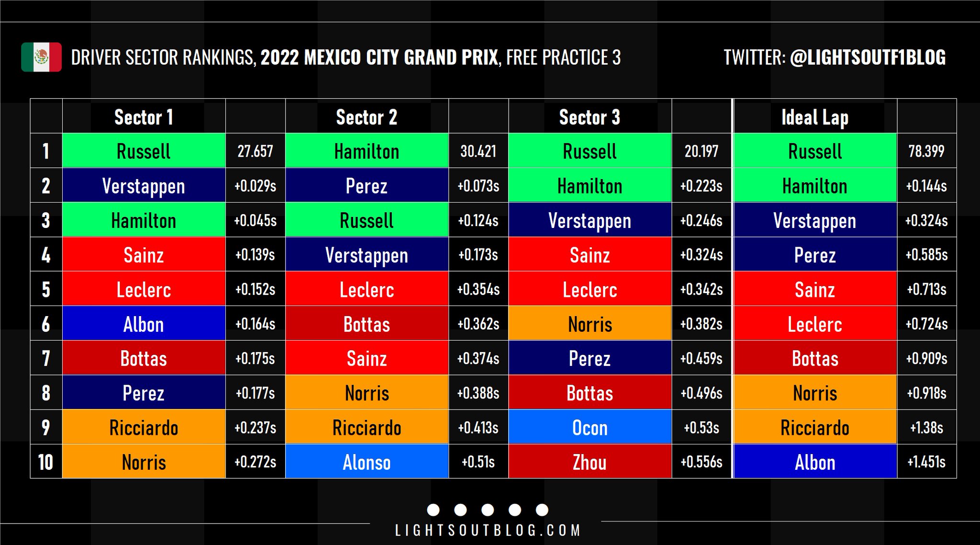Select the Albon cell in Sector 1
Viewport: 980px width, 545px height.
pyautogui.click(x=144, y=324)
